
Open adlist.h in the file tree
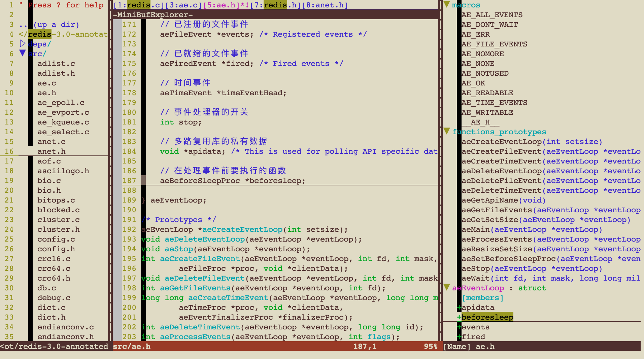pos(56,73)
